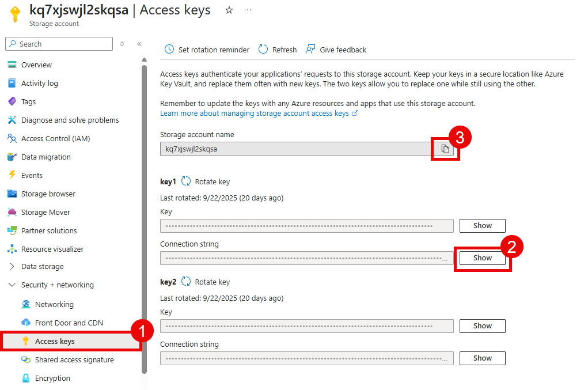588x390 pixels.
Task: Select the Storage browser sidebar icon
Action: [x=13, y=194]
